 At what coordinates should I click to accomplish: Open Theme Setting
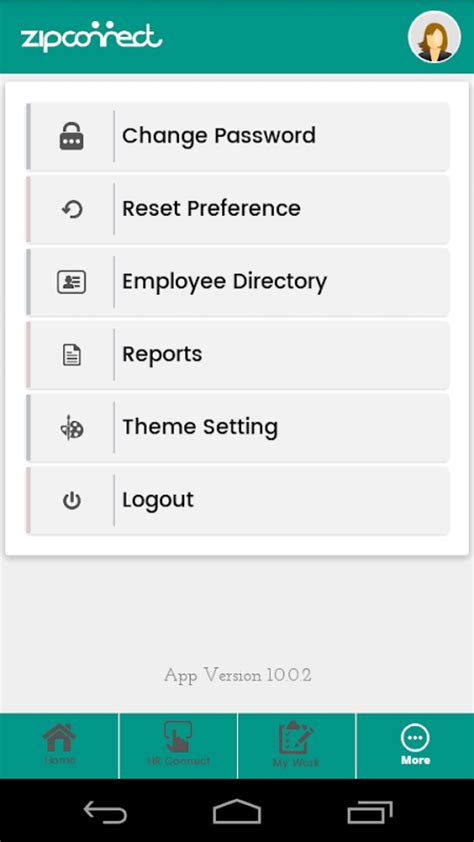(x=238, y=428)
